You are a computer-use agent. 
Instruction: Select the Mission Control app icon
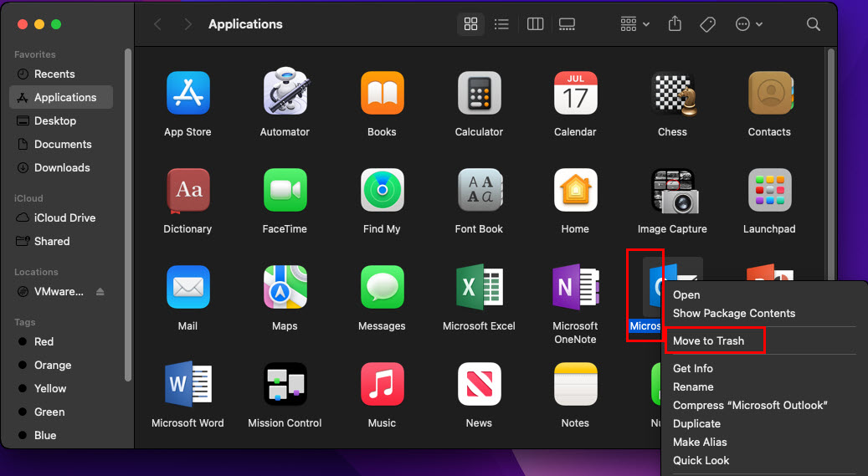285,384
